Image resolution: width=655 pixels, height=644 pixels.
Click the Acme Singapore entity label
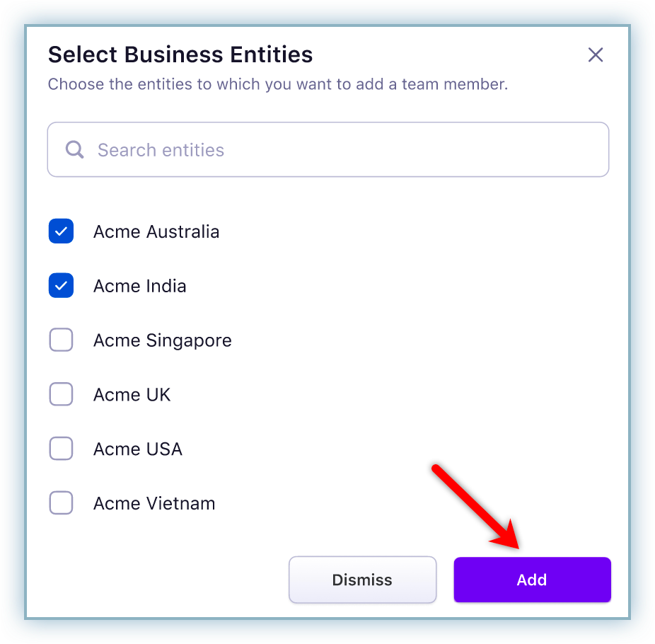point(162,340)
